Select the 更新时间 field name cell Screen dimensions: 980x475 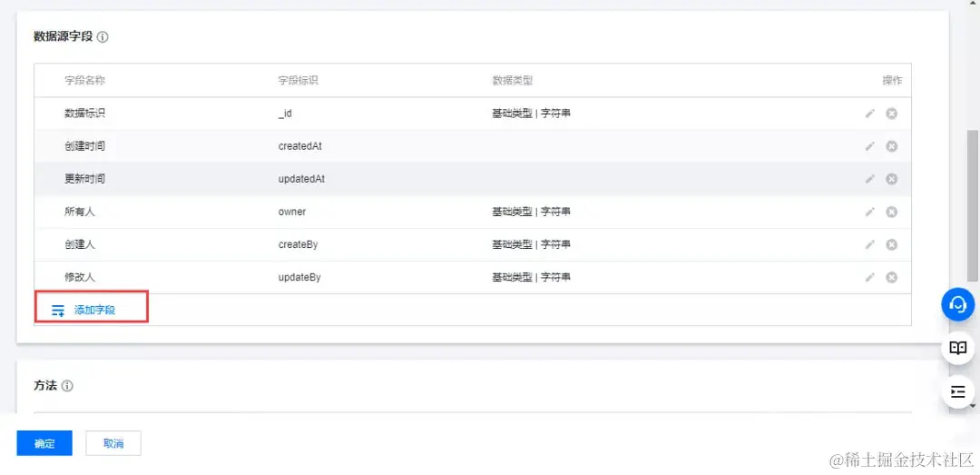point(85,179)
